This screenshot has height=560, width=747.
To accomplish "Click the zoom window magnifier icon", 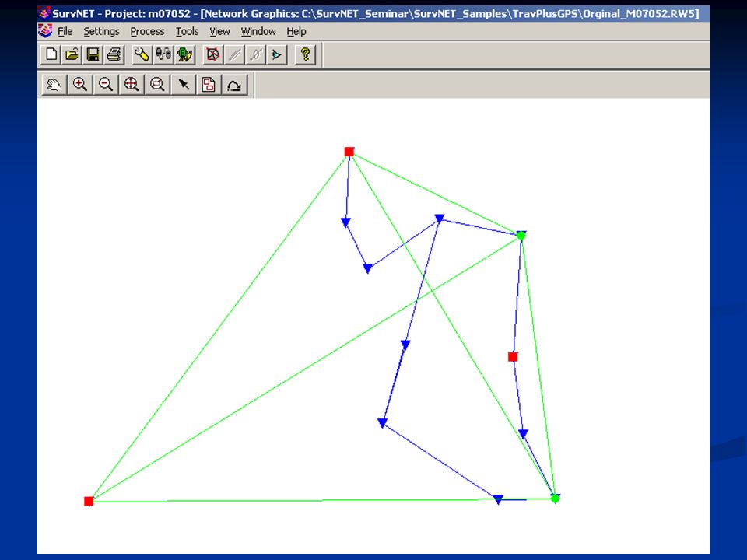I will [157, 85].
